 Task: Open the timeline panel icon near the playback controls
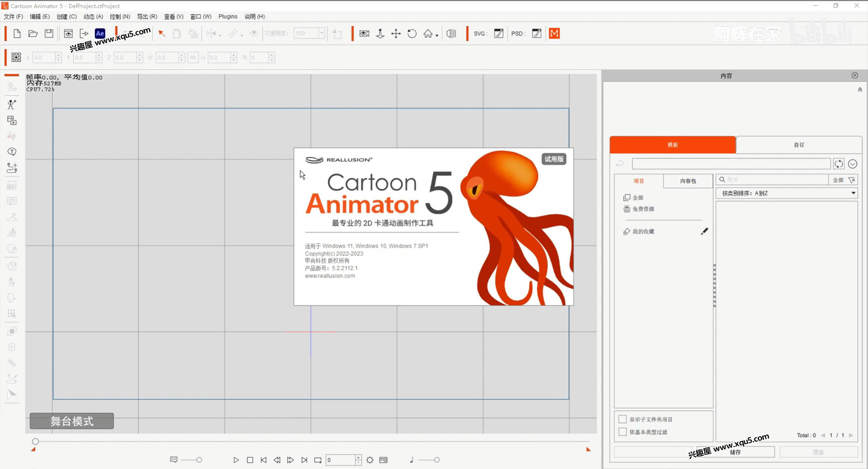click(384, 460)
